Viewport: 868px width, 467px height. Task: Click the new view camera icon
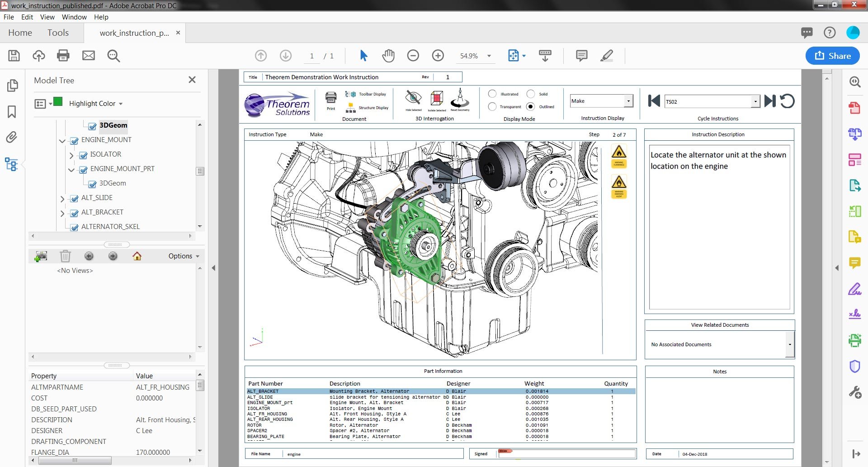coord(41,256)
